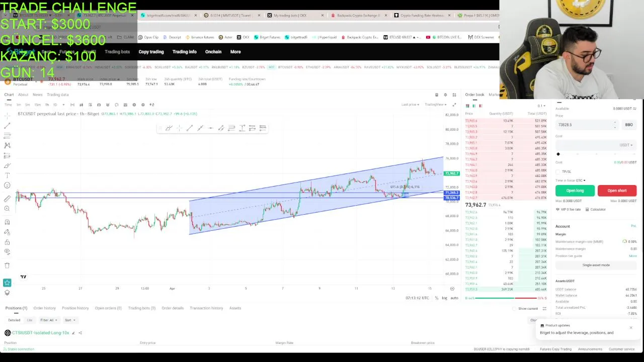The image size is (644, 362).
Task: Select the text annotation tool in sidebar
Action: coord(7,175)
